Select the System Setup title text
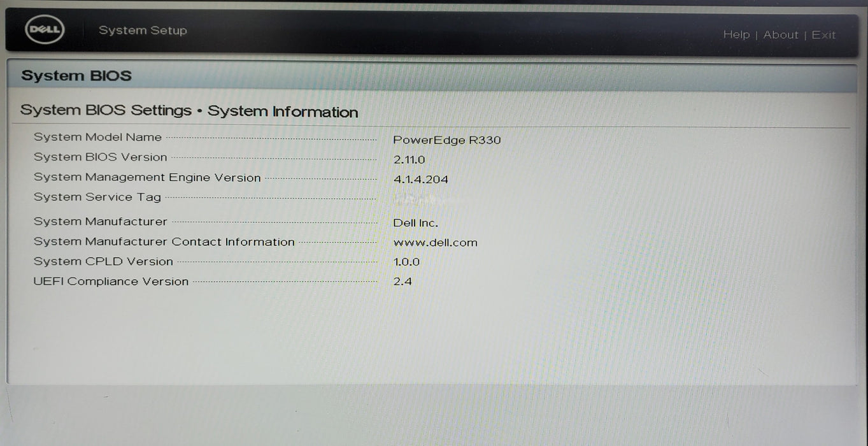 (x=143, y=31)
